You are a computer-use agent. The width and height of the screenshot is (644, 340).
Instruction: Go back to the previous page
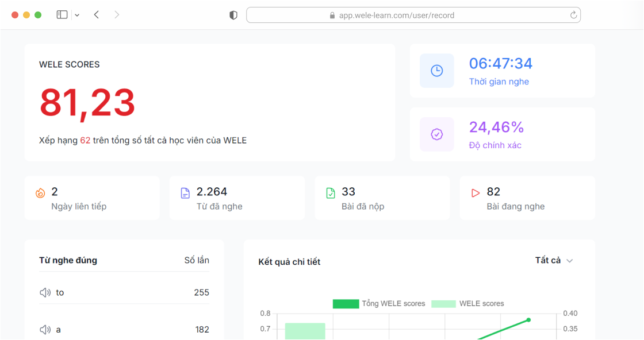97,15
